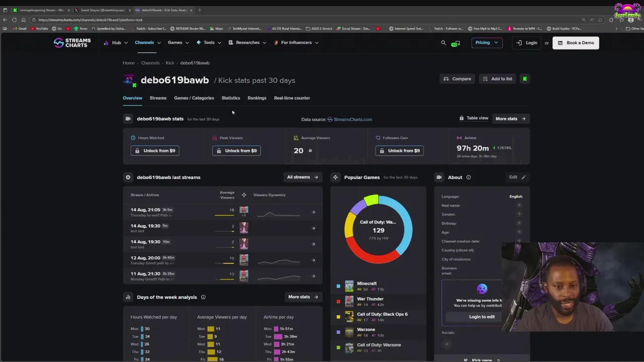Switch to the Games / Categories tab
Screen dimensions: 644x362
pos(194,98)
